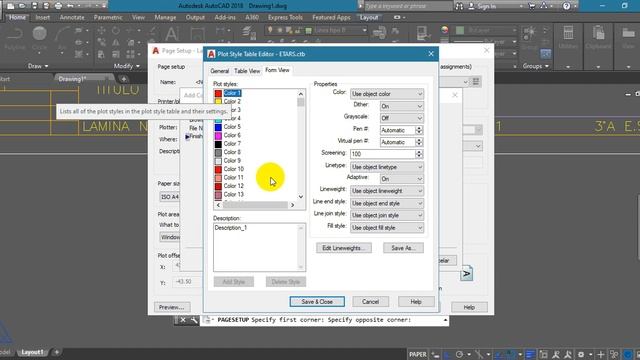
Task: Click the Edit Lineweights button
Action: (344, 248)
